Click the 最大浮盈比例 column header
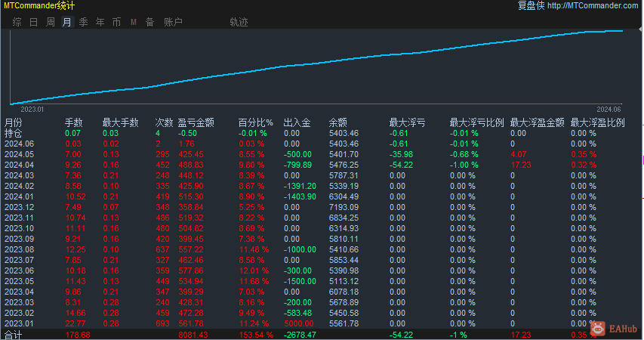The width and height of the screenshot is (644, 340). (x=598, y=122)
